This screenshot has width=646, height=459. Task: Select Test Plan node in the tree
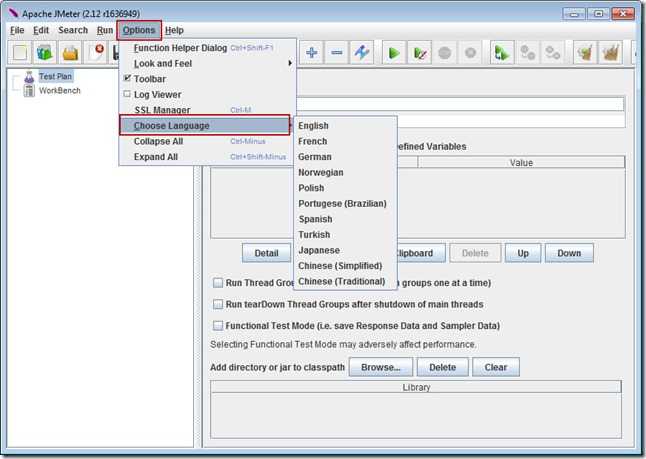[55, 76]
